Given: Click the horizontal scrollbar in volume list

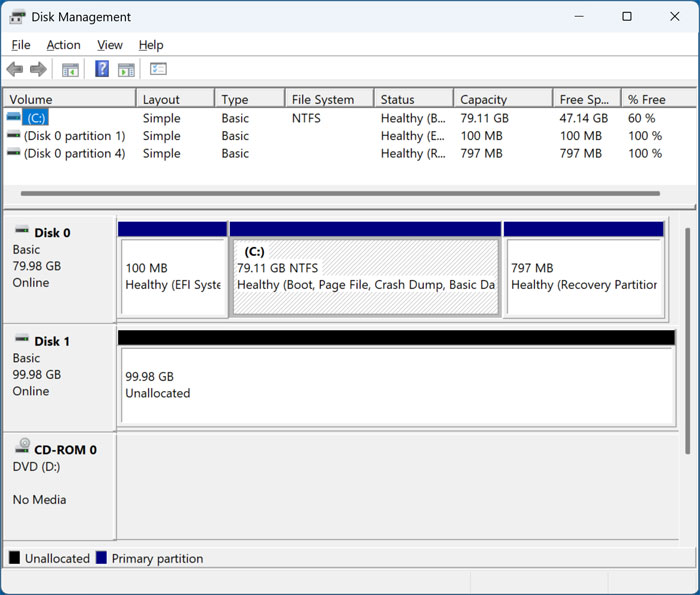Looking at the screenshot, I should click(x=340, y=194).
